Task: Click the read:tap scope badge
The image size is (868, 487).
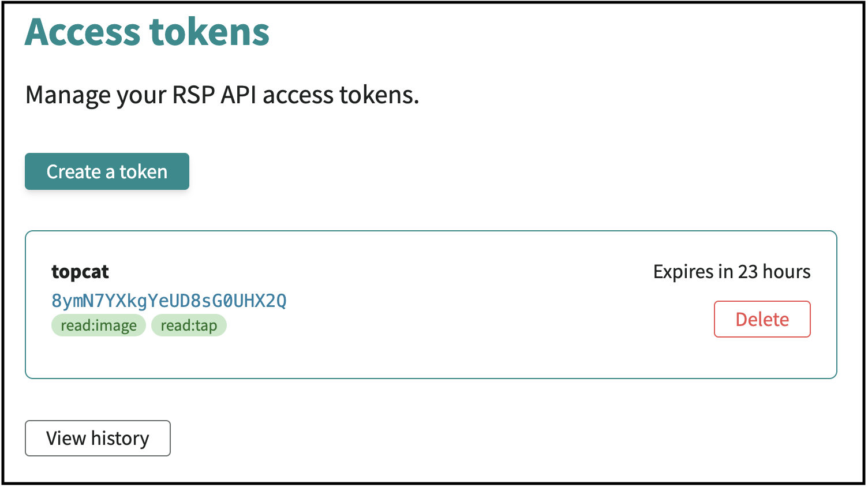Action: coord(189,325)
